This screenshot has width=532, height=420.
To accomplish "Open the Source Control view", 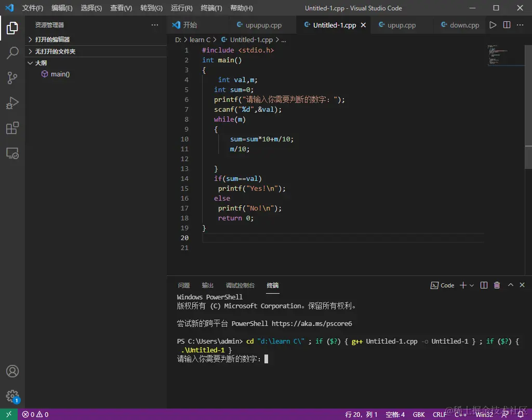I will [12, 78].
